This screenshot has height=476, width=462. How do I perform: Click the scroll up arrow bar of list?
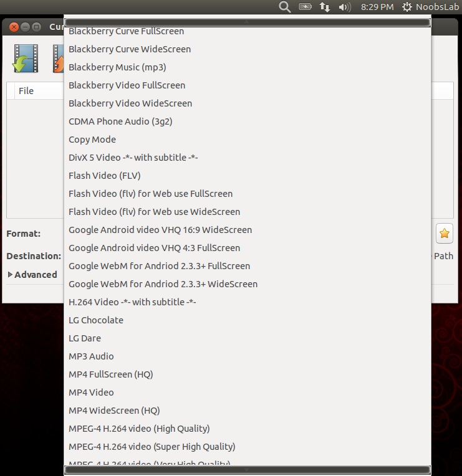(248, 22)
